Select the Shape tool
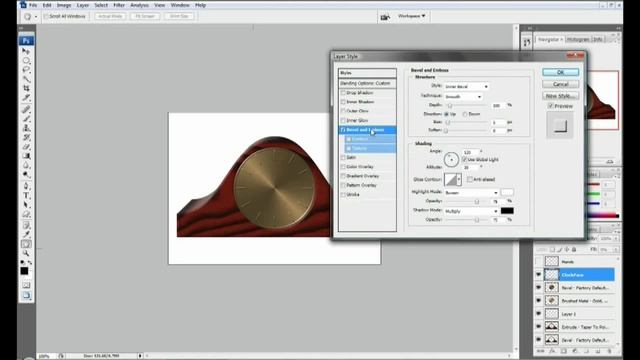This screenshot has height=360, width=640. [x=26, y=214]
